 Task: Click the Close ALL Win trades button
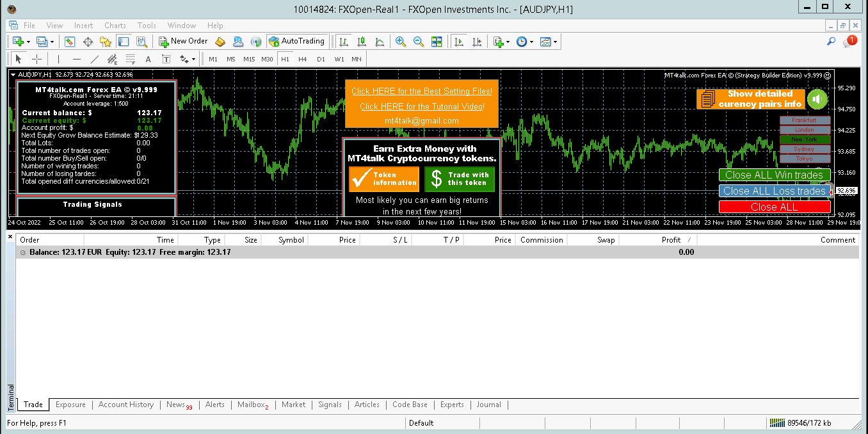[775, 175]
